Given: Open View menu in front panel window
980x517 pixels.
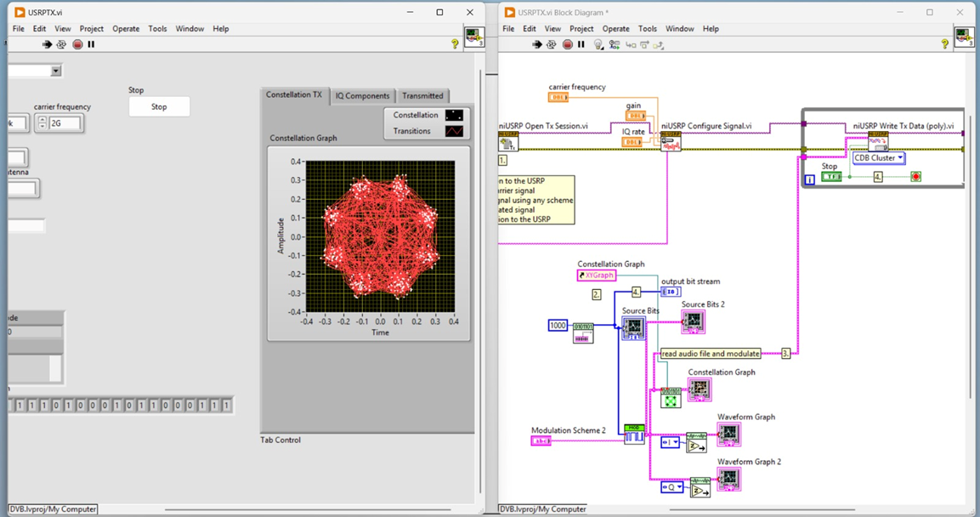Looking at the screenshot, I should coord(63,29).
